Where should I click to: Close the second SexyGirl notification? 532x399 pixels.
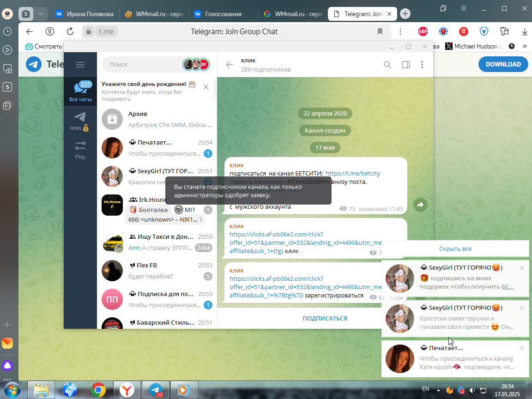521,308
